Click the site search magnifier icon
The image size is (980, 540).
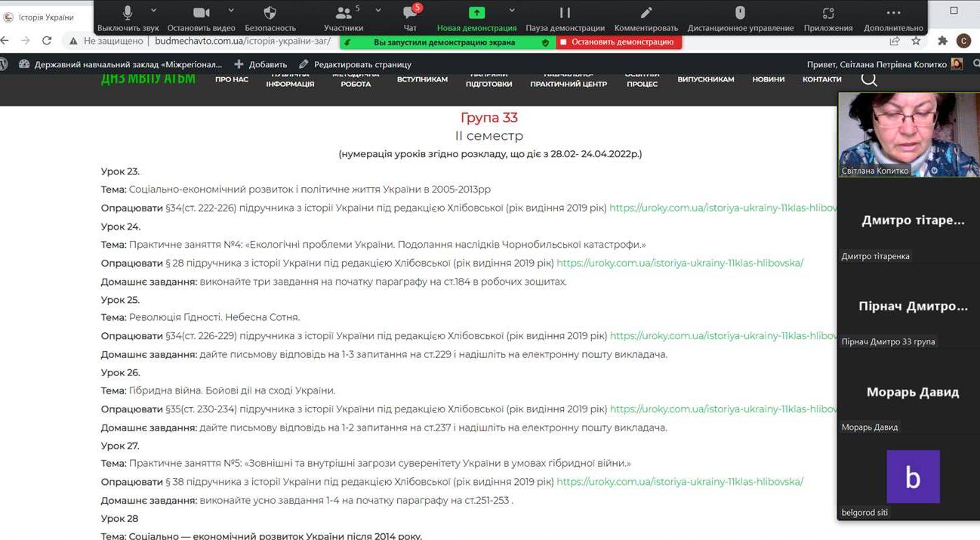(x=869, y=79)
